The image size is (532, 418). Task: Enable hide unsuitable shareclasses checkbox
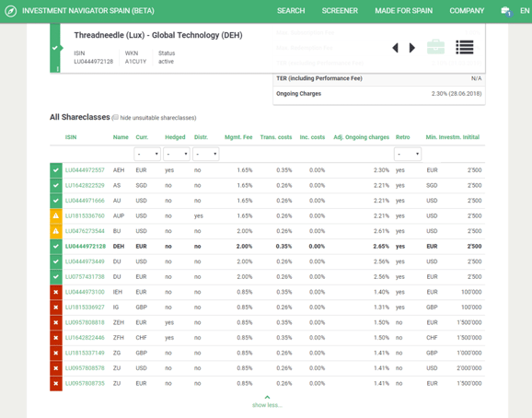[x=116, y=118]
